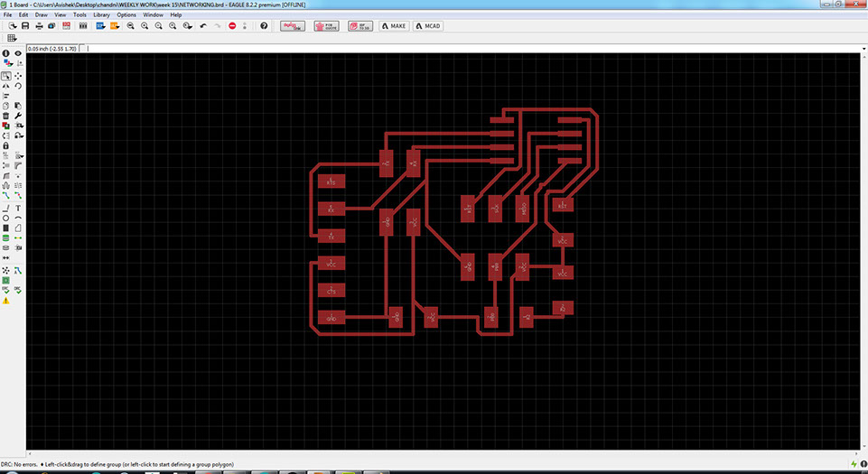Select the Ripup tool

pyautogui.click(x=18, y=196)
